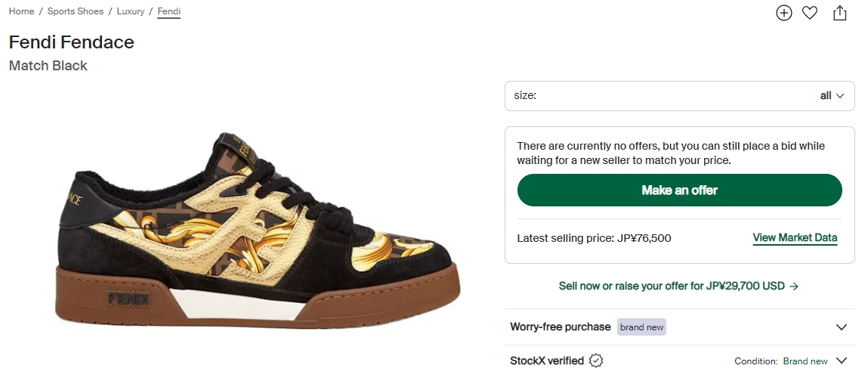Expand the StockX verified section chevron
868x387 pixels.
click(x=842, y=361)
